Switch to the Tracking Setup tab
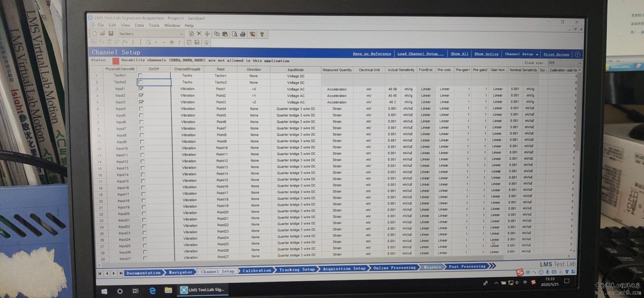This screenshot has width=644, height=298. pyautogui.click(x=297, y=269)
